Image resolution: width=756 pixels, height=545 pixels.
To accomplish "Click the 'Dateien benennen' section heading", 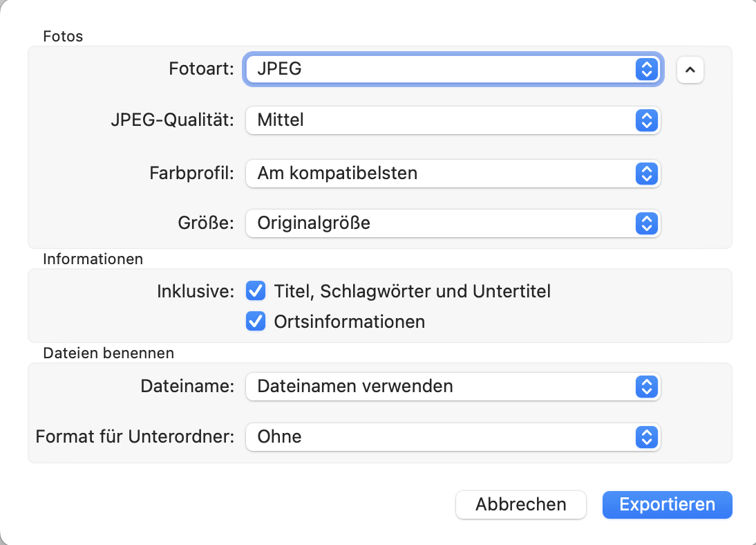I will pos(108,353).
